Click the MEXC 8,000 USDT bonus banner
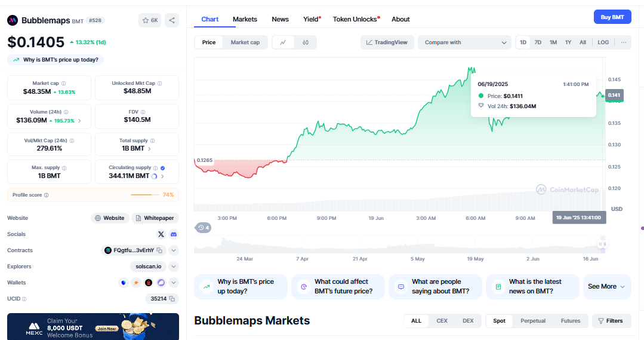 tap(93, 327)
